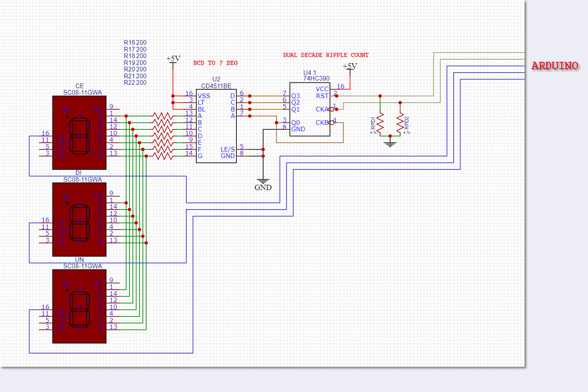Viewport: 588px width, 392px height.
Task: Click the CKB pin label on 74HC390
Action: pyautogui.click(x=322, y=123)
